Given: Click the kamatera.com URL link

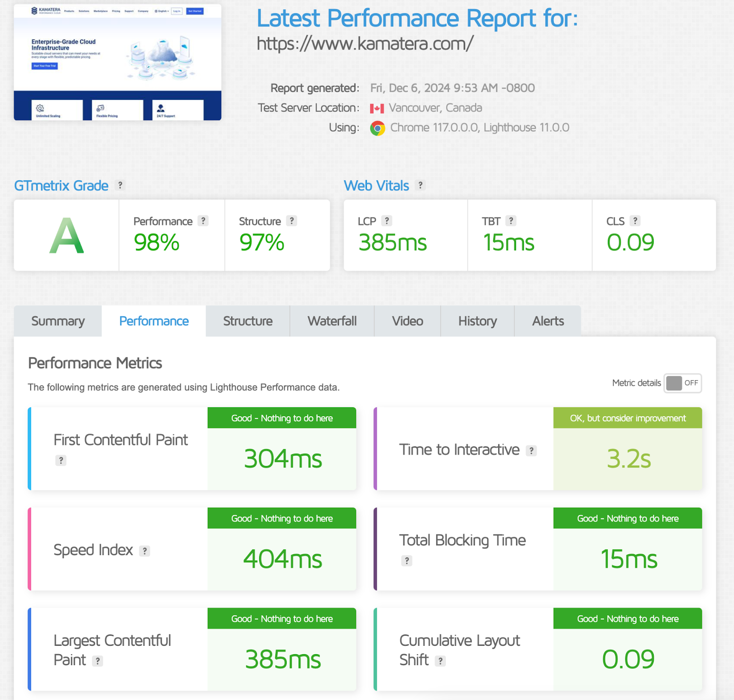Looking at the screenshot, I should [x=365, y=44].
